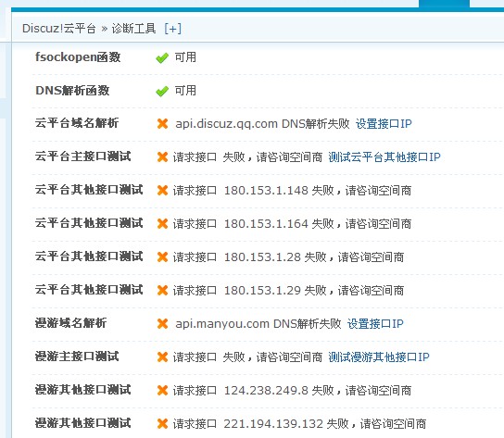Open 设置接口IP link for api.manyou.com
504x438 pixels.
pyautogui.click(x=375, y=324)
